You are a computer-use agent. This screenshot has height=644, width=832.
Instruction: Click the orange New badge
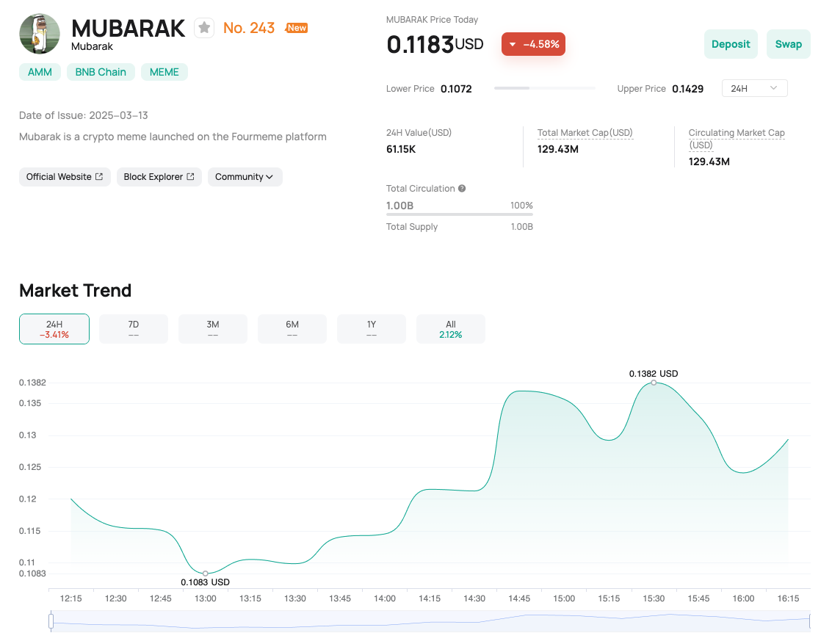click(297, 28)
